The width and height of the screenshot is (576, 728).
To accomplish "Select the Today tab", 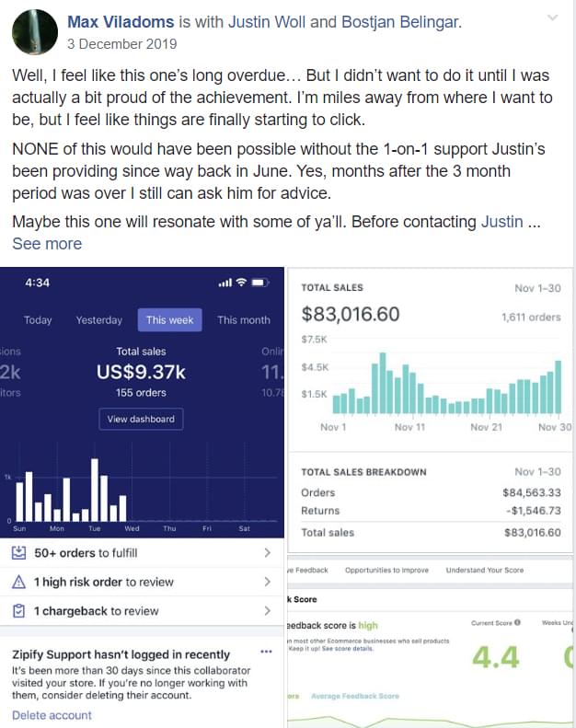I will [x=38, y=320].
